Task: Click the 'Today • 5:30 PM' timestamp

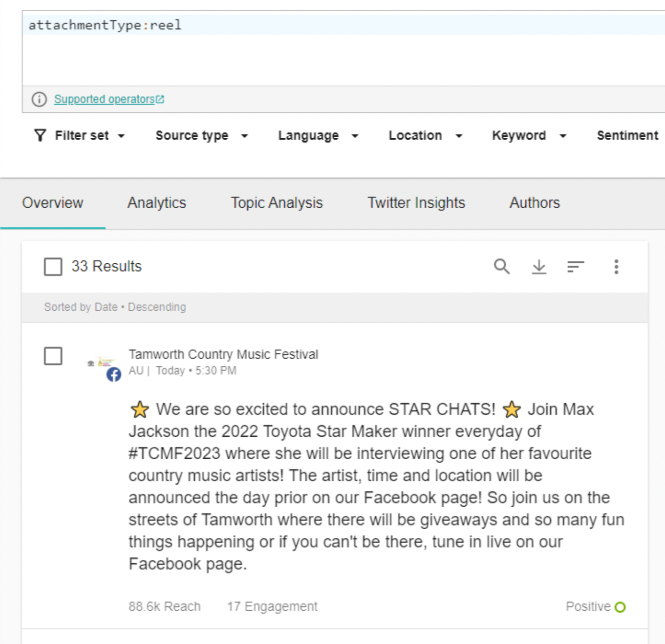Action: click(x=196, y=370)
